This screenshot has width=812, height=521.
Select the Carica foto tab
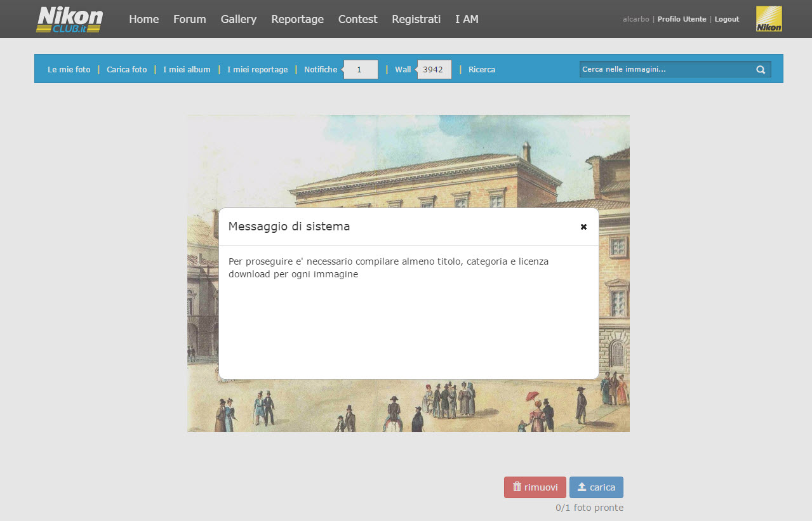(127, 70)
